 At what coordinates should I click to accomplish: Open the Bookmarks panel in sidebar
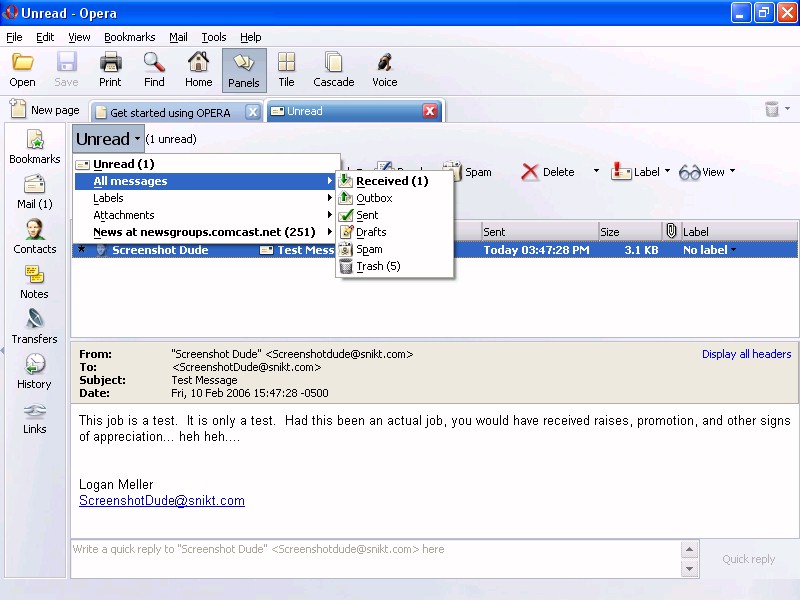pos(35,147)
